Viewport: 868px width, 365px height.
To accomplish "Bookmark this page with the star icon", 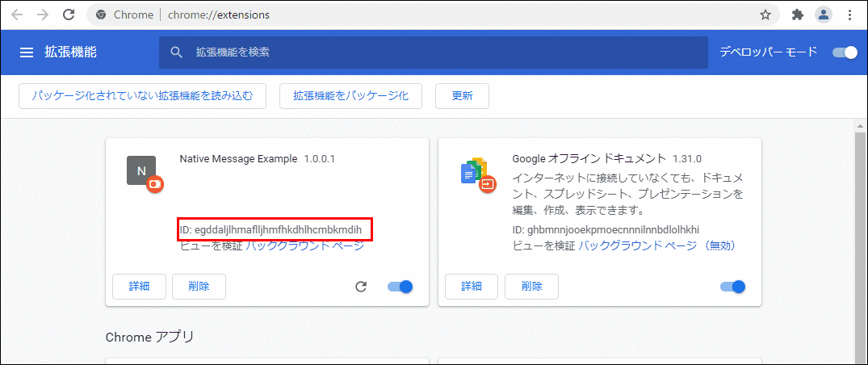I will click(765, 15).
